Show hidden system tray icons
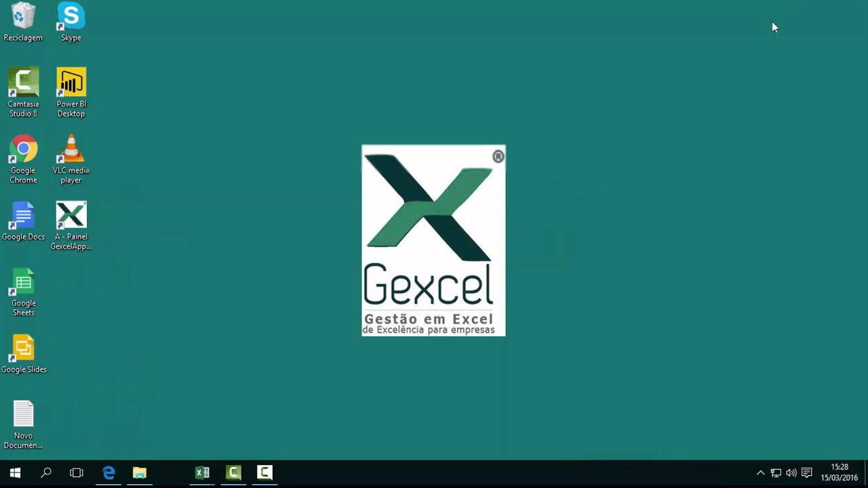The height and width of the screenshot is (488, 868). tap(760, 473)
